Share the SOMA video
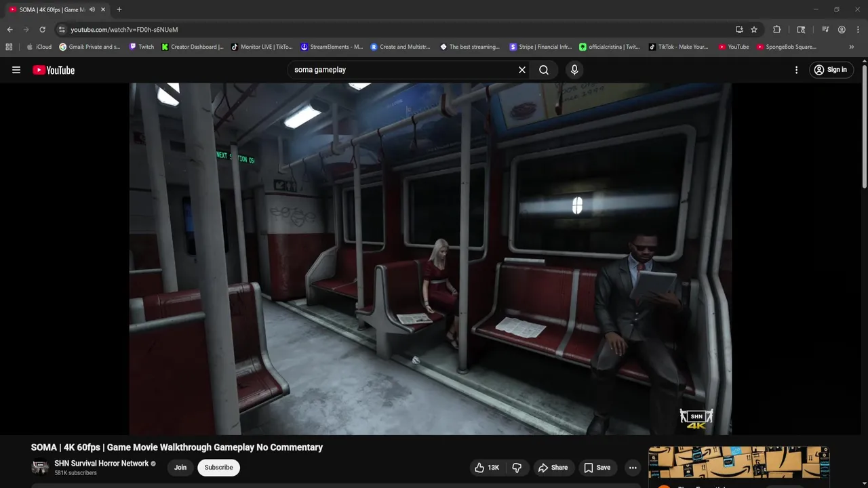 coord(553,468)
